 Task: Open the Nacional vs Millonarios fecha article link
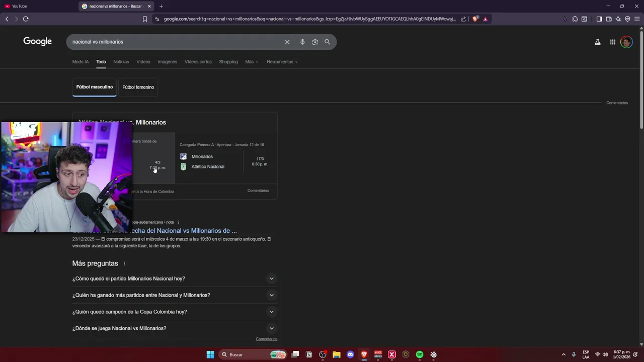point(184,231)
